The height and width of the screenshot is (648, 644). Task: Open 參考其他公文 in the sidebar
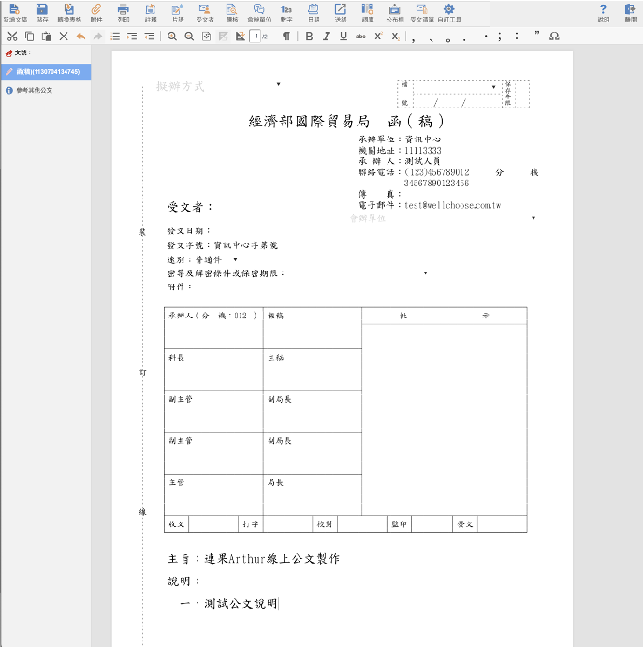[34, 90]
